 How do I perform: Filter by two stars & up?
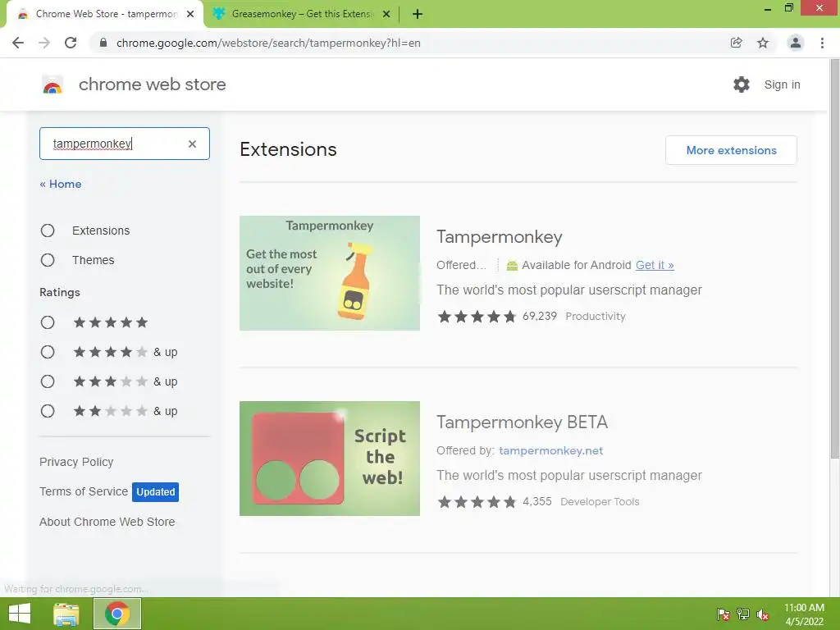click(x=48, y=411)
